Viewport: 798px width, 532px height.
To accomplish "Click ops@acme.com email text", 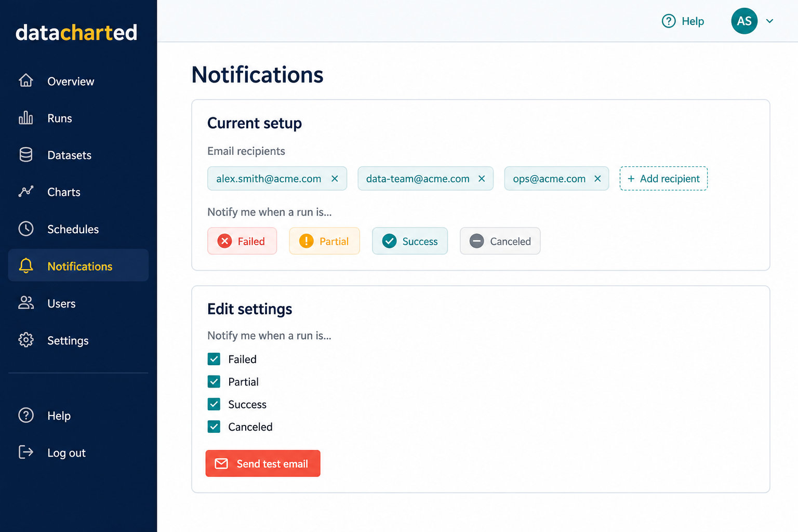I will click(549, 179).
